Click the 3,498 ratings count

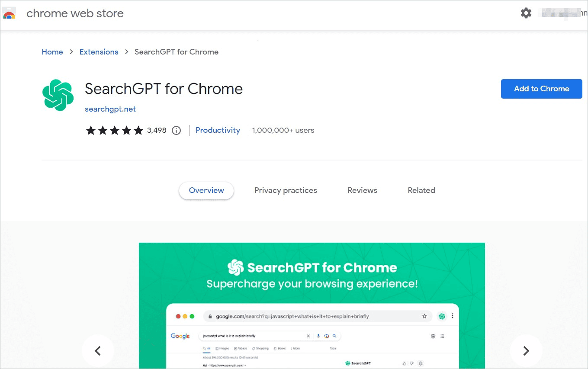pos(157,130)
